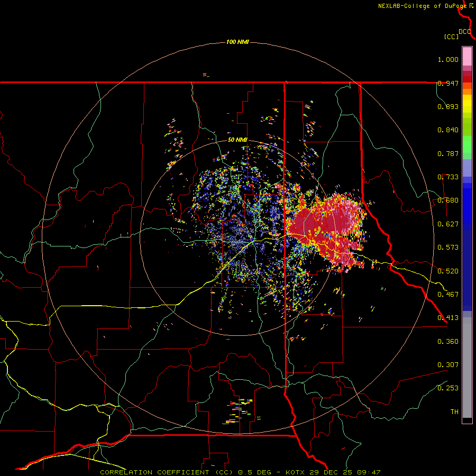
Task: Click the [CC] legend header label
Action: coord(451,36)
